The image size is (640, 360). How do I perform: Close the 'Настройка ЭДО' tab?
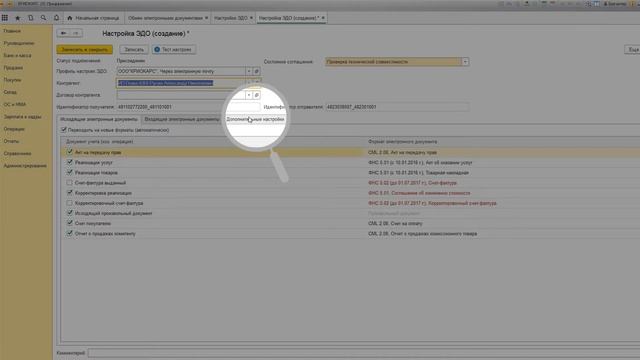(251, 18)
